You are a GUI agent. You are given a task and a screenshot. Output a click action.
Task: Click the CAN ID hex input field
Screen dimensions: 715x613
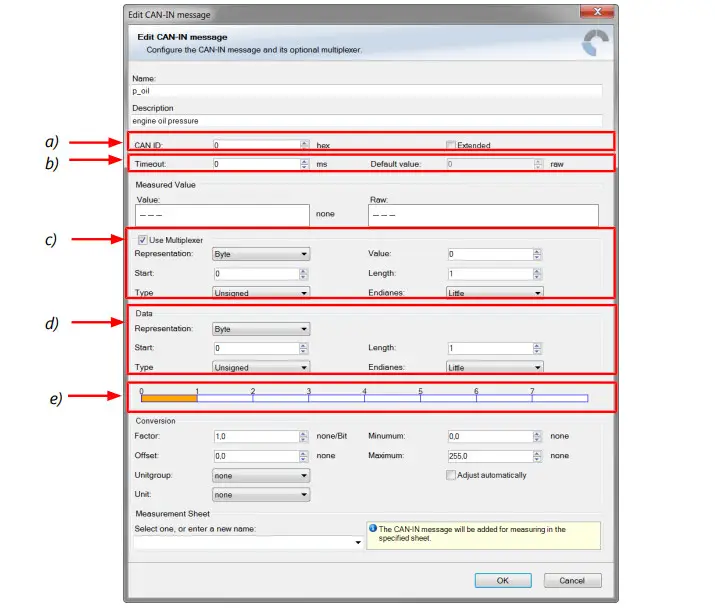pyautogui.click(x=257, y=145)
